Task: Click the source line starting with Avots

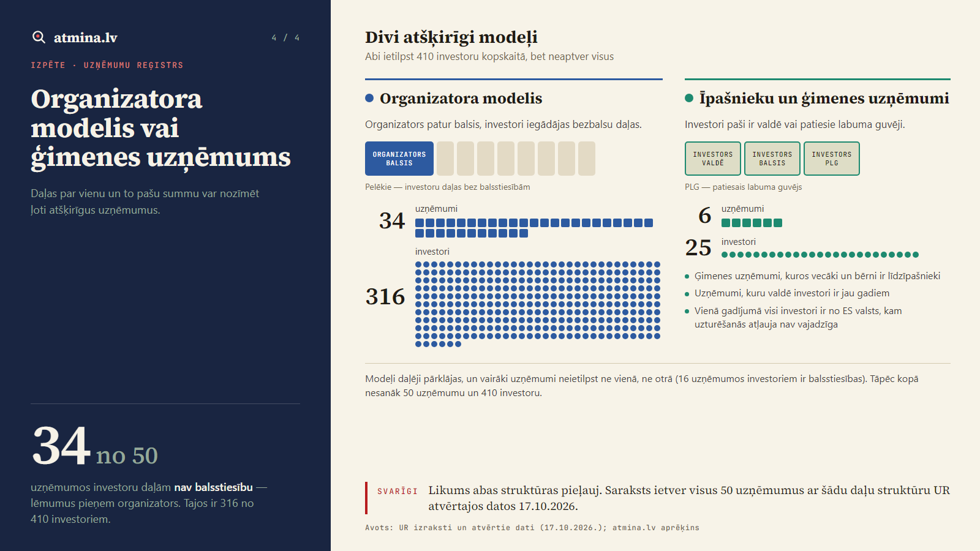Action: pos(532,527)
